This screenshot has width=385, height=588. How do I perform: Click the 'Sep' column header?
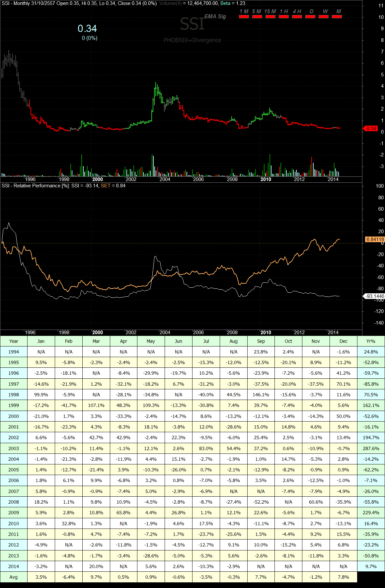click(x=261, y=341)
